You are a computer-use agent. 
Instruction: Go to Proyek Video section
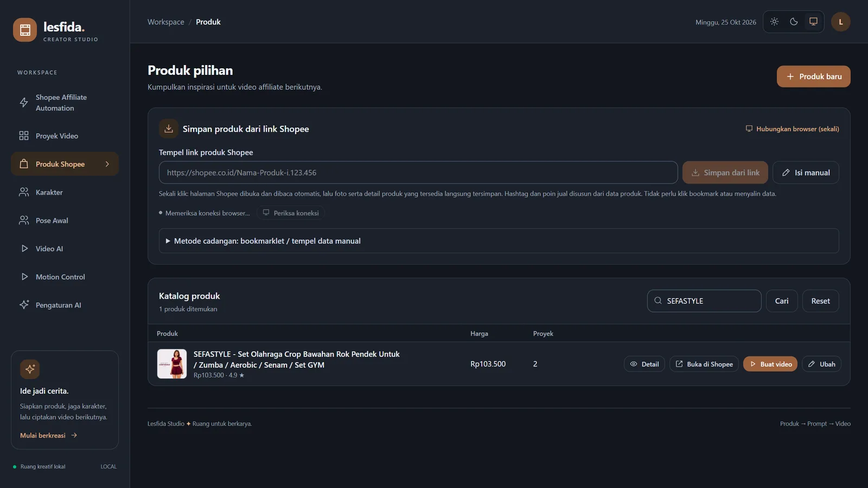point(65,136)
